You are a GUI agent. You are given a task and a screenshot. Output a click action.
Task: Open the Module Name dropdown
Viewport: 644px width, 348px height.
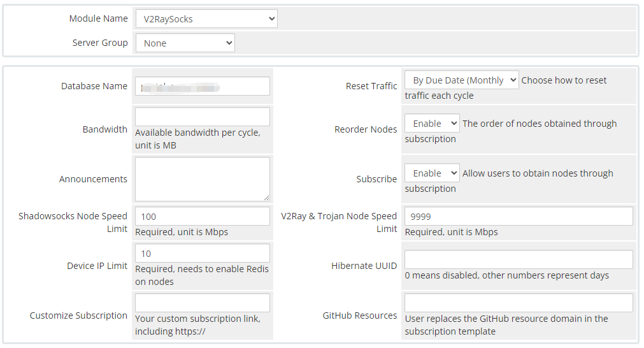[206, 19]
